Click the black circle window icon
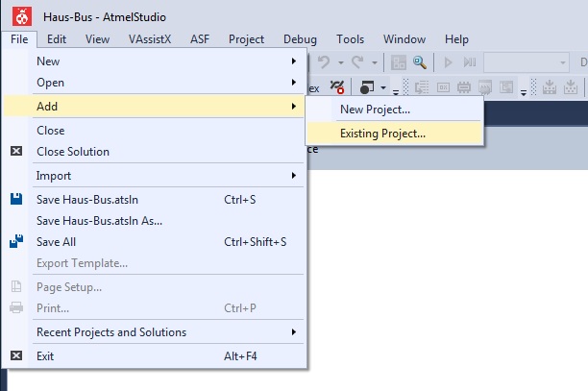 pyautogui.click(x=367, y=87)
